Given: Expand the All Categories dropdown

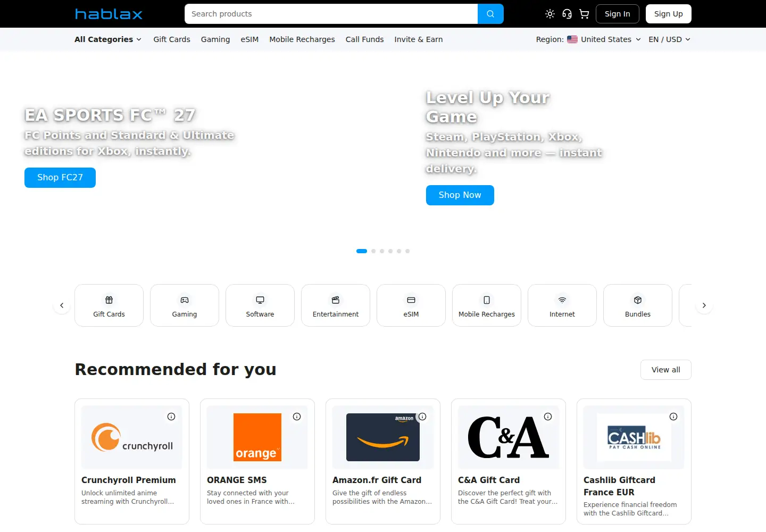Looking at the screenshot, I should tap(108, 39).
